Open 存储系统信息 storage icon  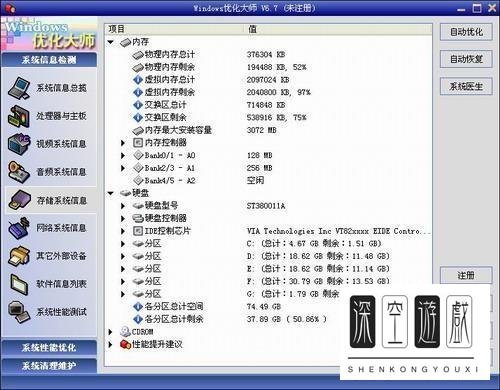coord(19,200)
